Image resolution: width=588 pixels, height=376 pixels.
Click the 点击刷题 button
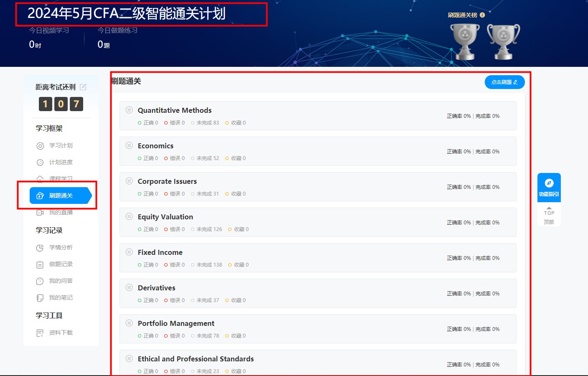pos(504,82)
